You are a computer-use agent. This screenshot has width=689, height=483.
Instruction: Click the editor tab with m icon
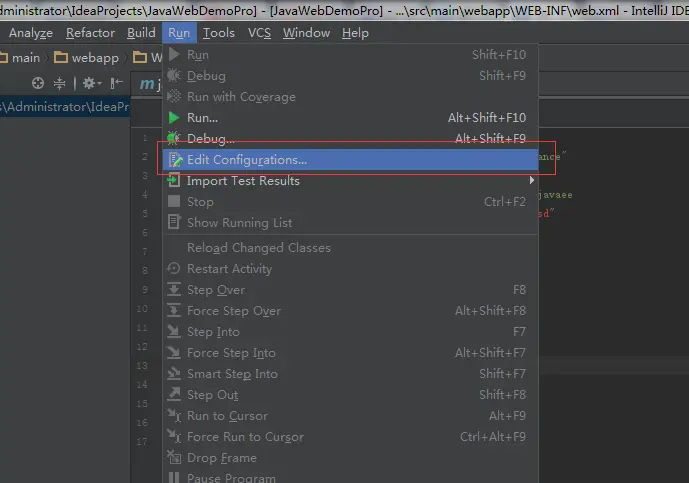coord(149,84)
